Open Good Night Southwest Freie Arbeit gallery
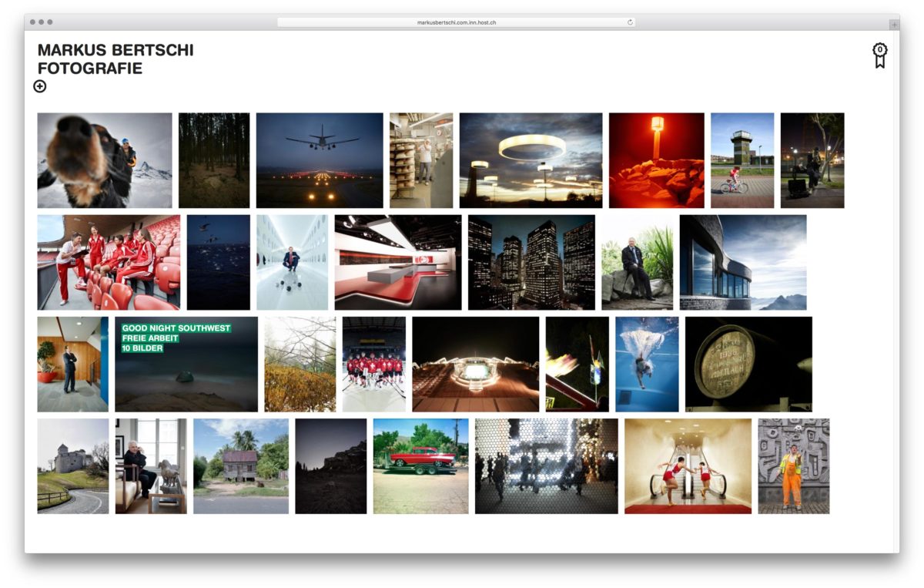Image resolution: width=924 pixels, height=588 pixels. [186, 364]
